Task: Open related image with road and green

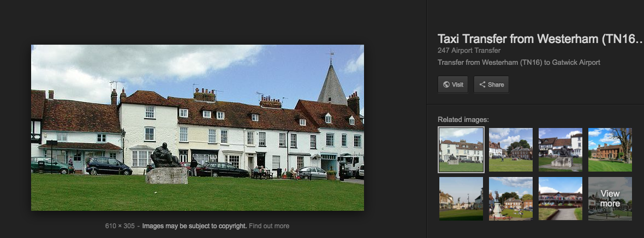Action: (x=461, y=199)
